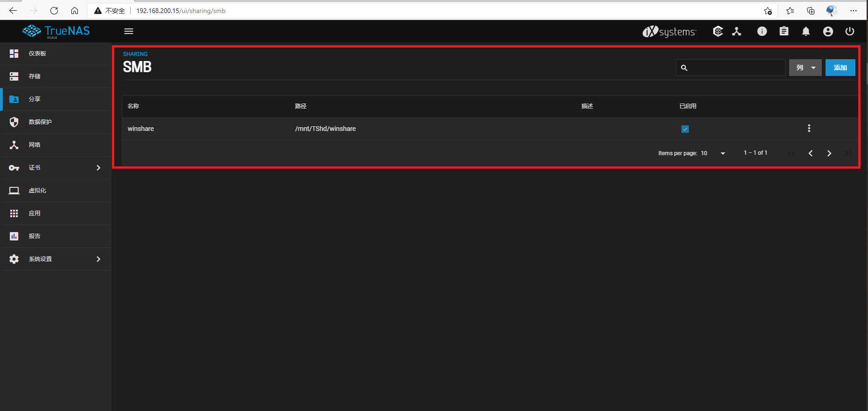868x411 pixels.
Task: Click the chart icon beside 报告
Action: point(14,236)
